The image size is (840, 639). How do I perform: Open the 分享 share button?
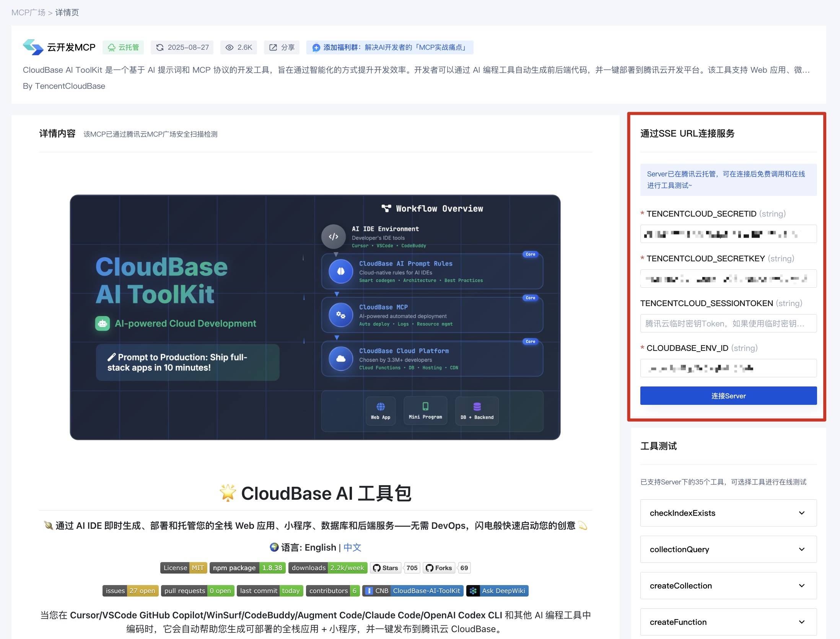[282, 47]
